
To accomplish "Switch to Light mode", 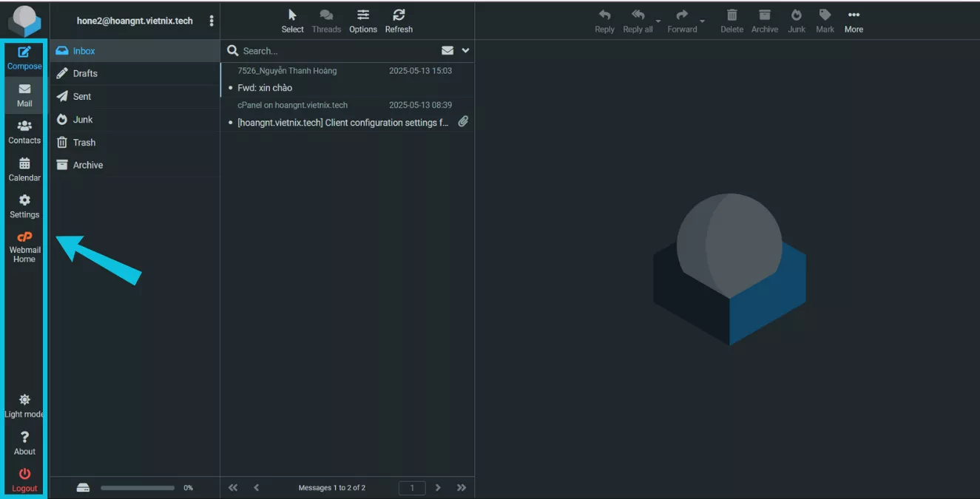I will [x=24, y=404].
